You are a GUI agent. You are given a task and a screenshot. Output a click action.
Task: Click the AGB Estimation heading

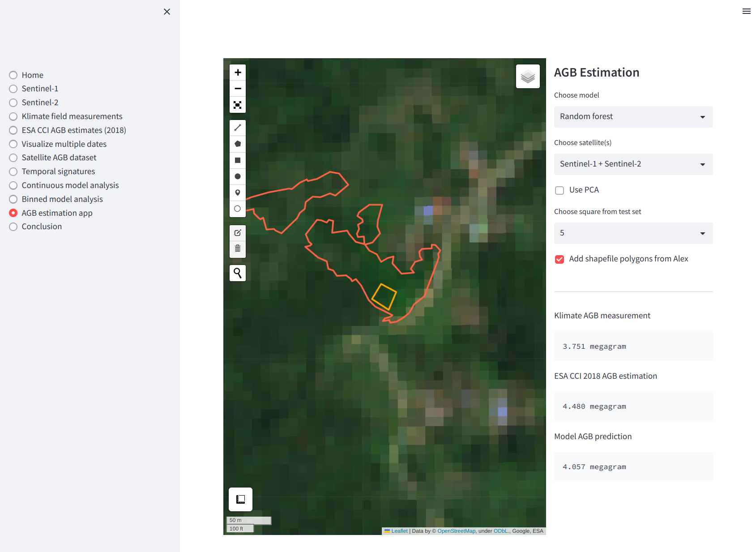[597, 73]
